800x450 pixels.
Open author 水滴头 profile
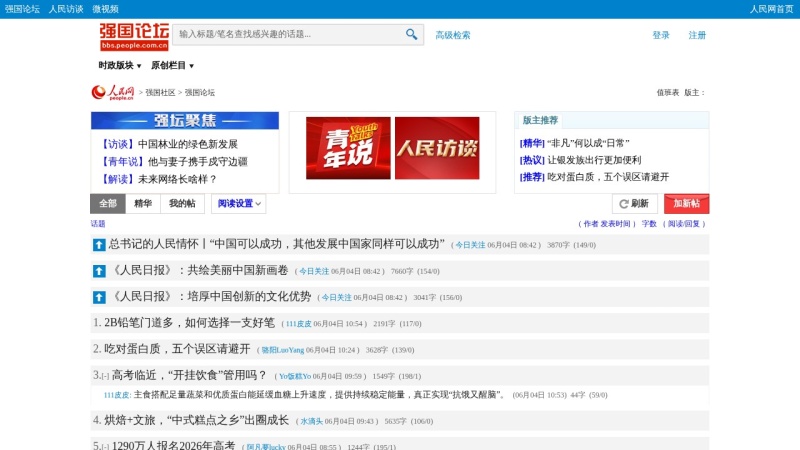pos(311,421)
